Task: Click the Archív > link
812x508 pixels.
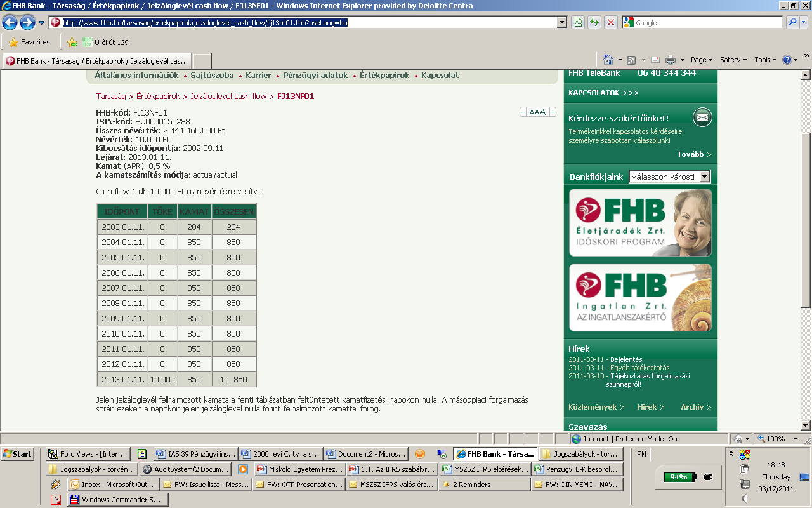Action: point(696,407)
